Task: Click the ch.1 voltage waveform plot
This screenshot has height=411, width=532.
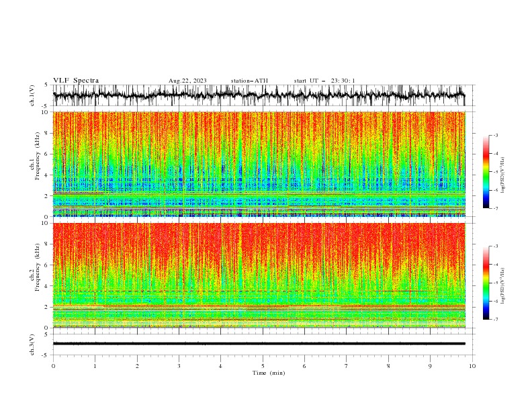Action: [263, 95]
